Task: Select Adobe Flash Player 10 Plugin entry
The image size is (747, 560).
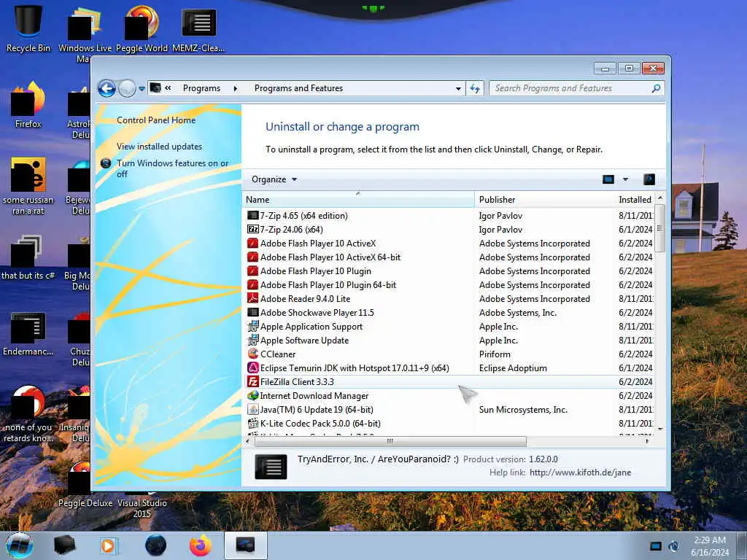Action: [x=449, y=271]
